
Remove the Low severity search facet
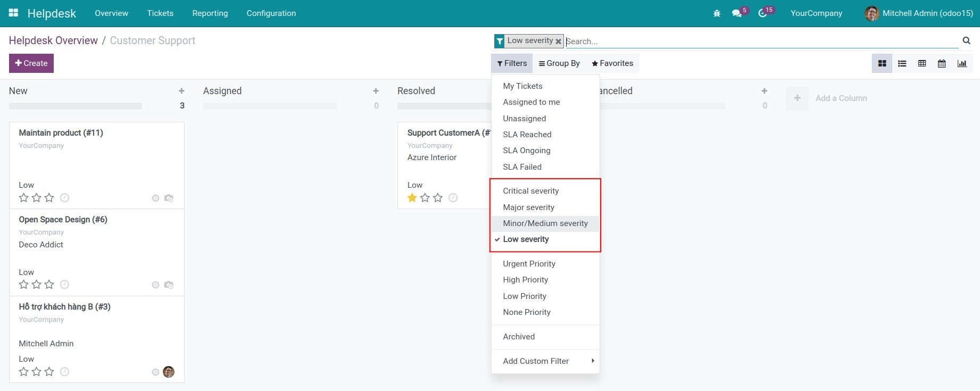tap(558, 41)
